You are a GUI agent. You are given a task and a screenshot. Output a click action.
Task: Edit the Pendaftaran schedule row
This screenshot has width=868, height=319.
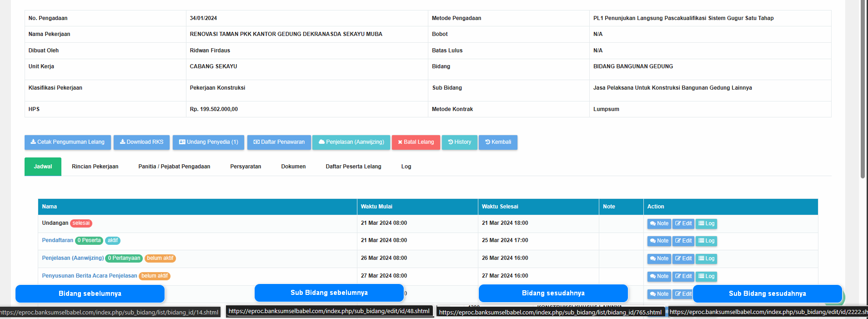point(683,241)
